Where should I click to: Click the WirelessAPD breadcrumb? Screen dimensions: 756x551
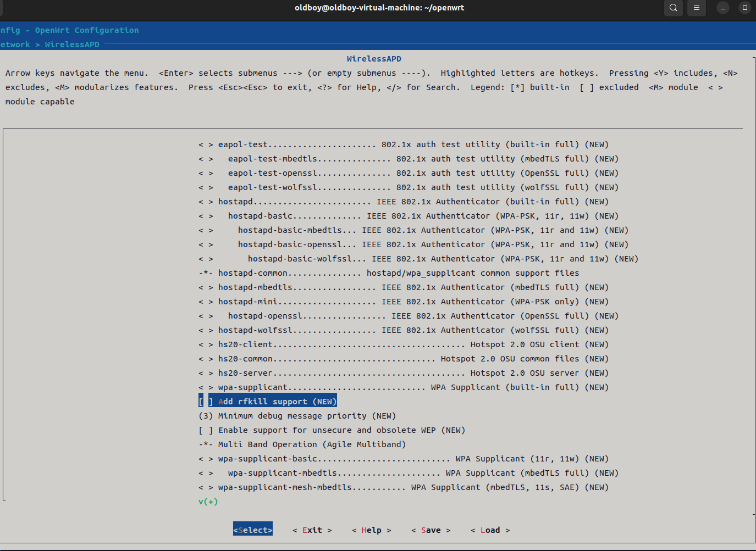pos(72,44)
